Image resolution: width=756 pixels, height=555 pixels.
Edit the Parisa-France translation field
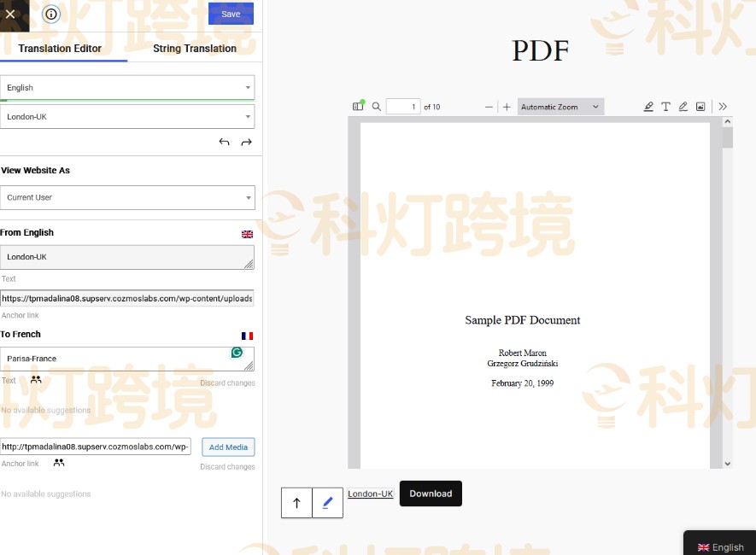(x=127, y=359)
